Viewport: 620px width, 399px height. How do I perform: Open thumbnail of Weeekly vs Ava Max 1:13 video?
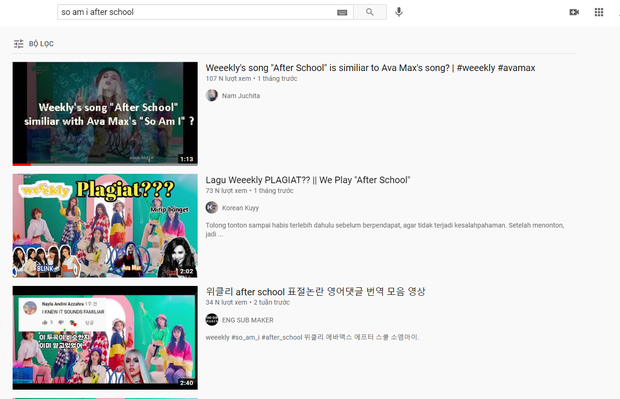coord(105,113)
